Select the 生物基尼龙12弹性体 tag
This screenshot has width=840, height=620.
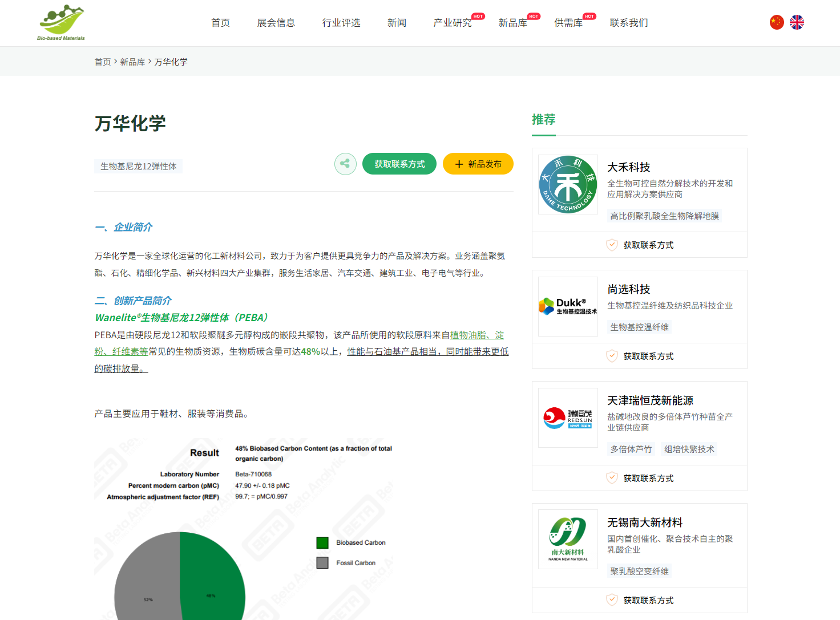[x=139, y=167]
